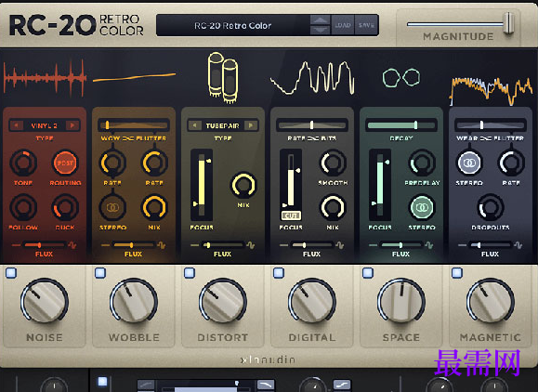
Task: Enable the Magnetic module power checkbox
Action: pos(457,273)
